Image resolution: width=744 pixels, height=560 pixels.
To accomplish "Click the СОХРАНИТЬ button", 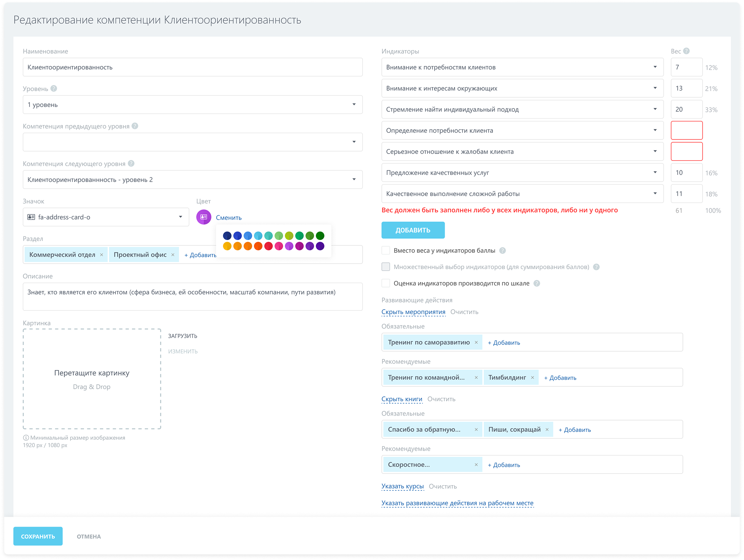I will (x=38, y=536).
